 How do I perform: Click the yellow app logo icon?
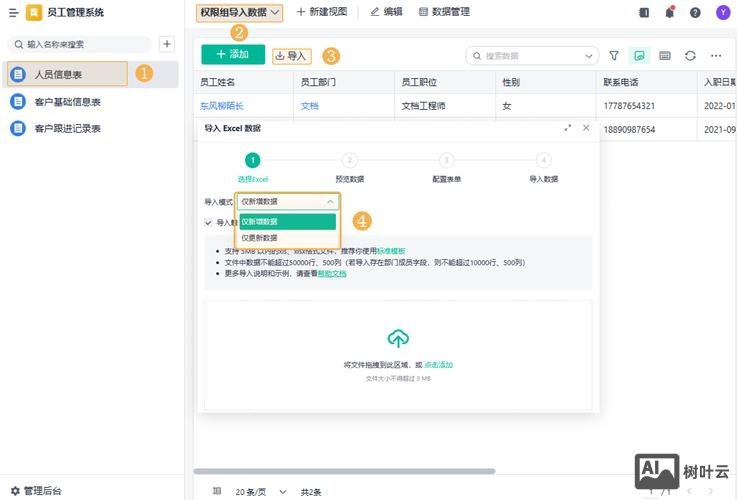(x=34, y=12)
